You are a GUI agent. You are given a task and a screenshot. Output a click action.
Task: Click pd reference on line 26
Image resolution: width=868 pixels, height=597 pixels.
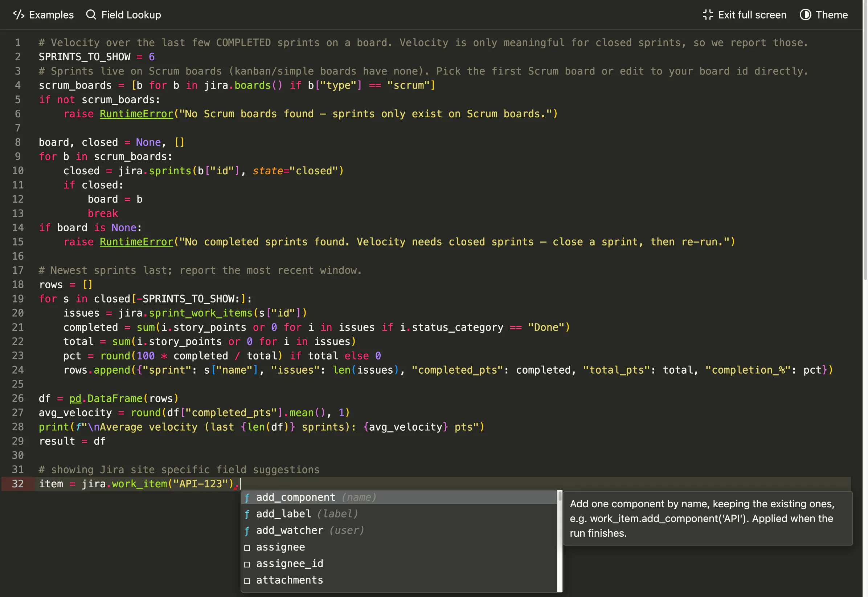tap(75, 399)
